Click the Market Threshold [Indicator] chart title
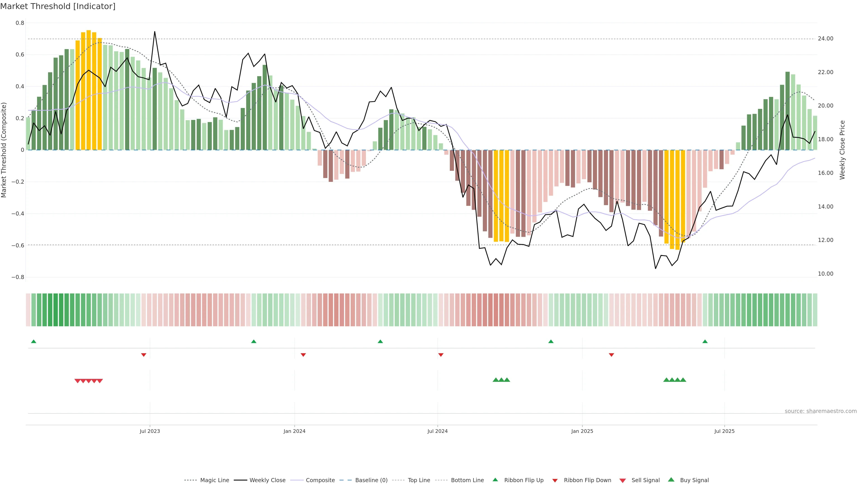The width and height of the screenshot is (868, 488). tap(58, 6)
